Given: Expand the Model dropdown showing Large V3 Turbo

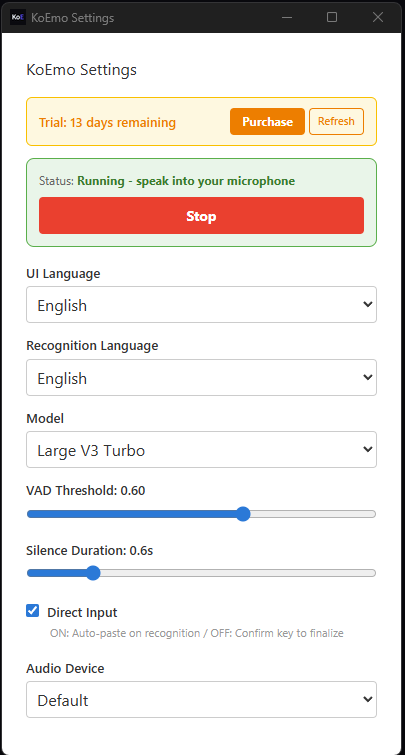Looking at the screenshot, I should click(x=201, y=450).
